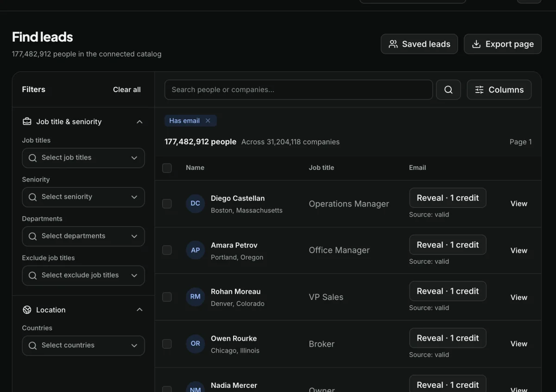View Diego Castellan's profile
This screenshot has width=556, height=392.
(x=519, y=204)
